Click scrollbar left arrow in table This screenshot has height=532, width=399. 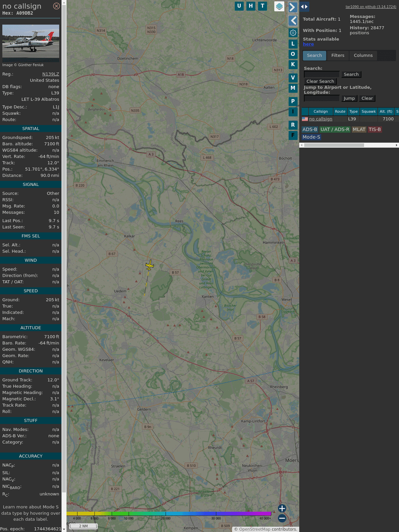[302, 145]
